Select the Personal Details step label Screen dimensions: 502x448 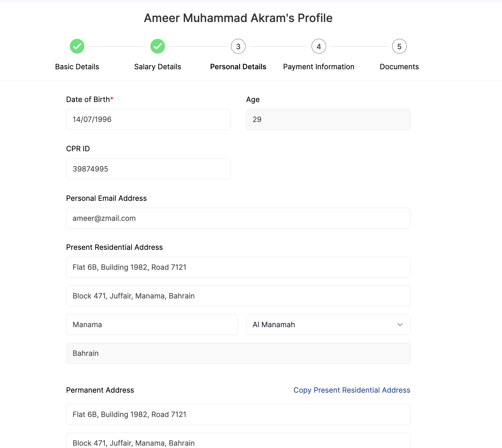pyautogui.click(x=238, y=67)
